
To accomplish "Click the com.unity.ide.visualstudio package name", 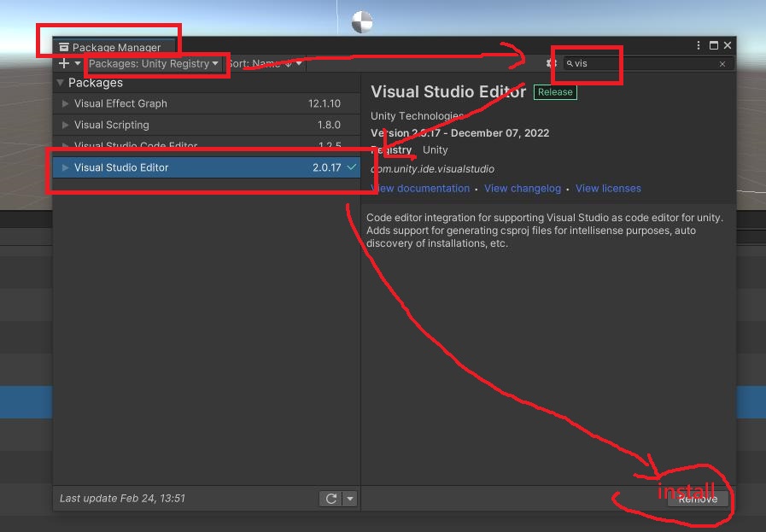I will (x=433, y=169).
